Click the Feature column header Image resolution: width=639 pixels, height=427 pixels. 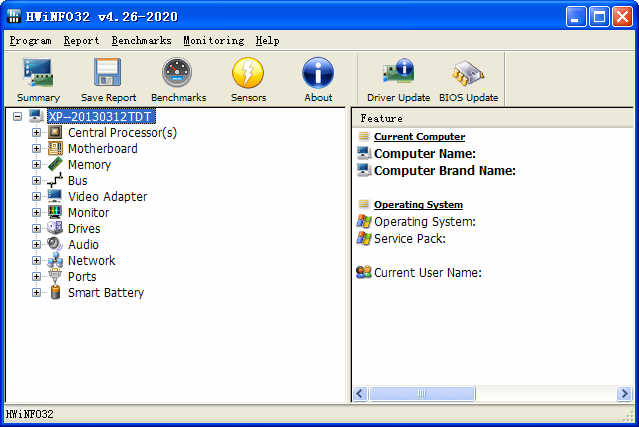(492, 118)
